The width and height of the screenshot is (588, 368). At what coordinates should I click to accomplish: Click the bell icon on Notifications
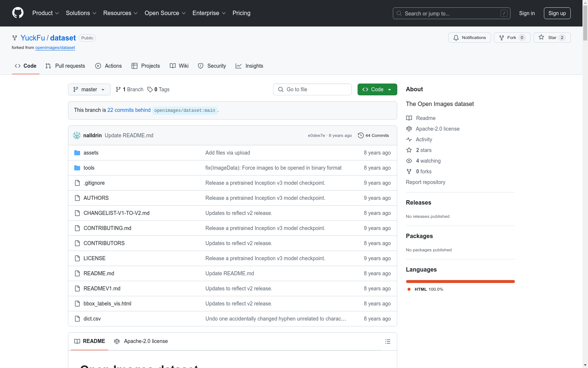point(456,38)
